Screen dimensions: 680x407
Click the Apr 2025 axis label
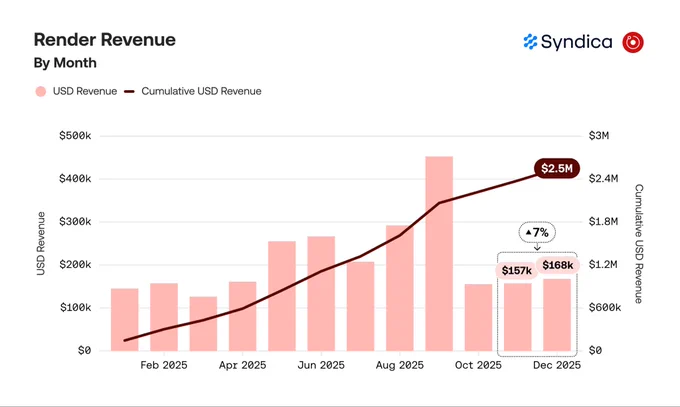coord(242,365)
